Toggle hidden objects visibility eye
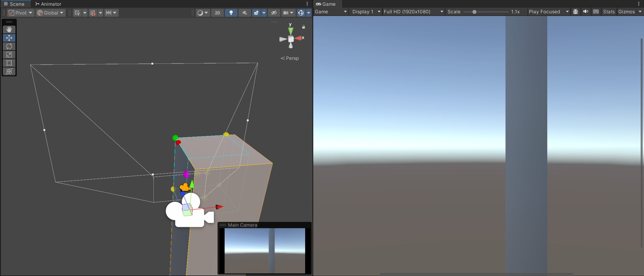Screen dimensions: 644x276 (x=274, y=13)
